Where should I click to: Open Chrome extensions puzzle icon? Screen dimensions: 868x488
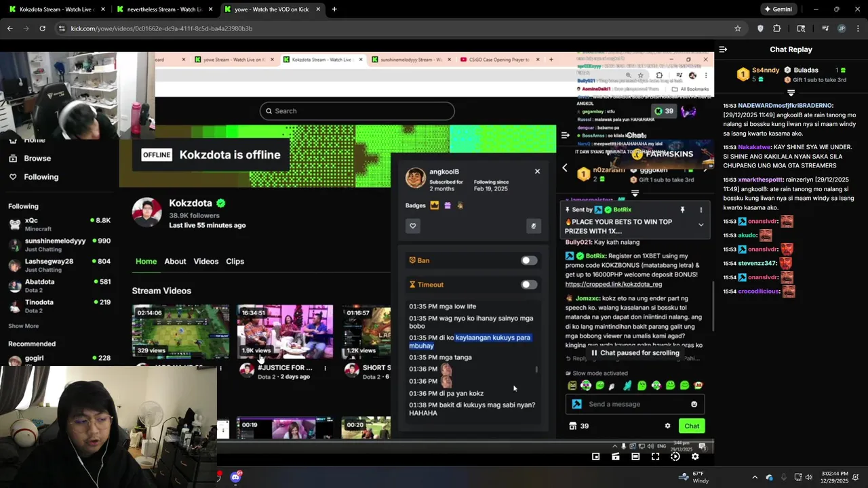coord(777,28)
